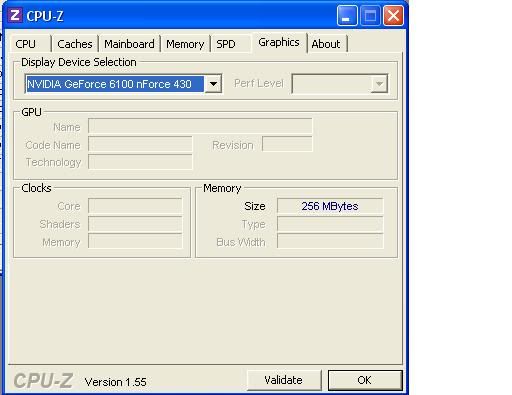This screenshot has height=395, width=512.
Task: Click the 256 MBytes memory size value
Action: 330,206
